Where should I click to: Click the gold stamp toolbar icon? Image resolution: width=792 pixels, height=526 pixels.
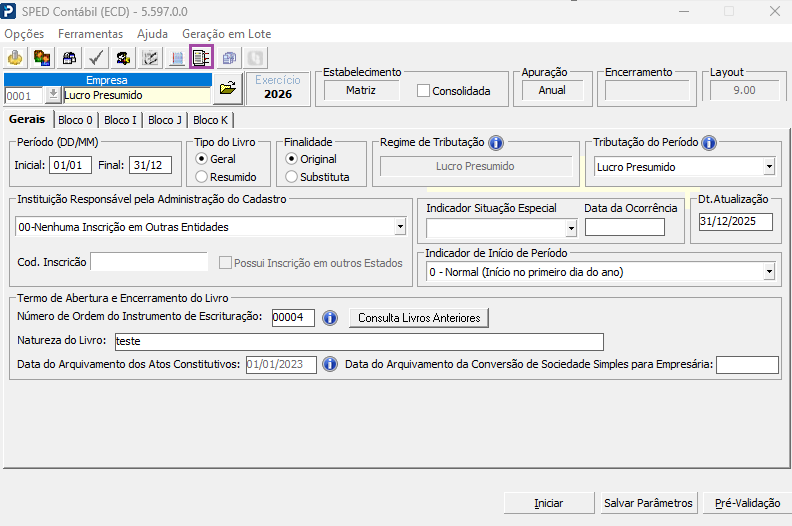click(x=15, y=58)
